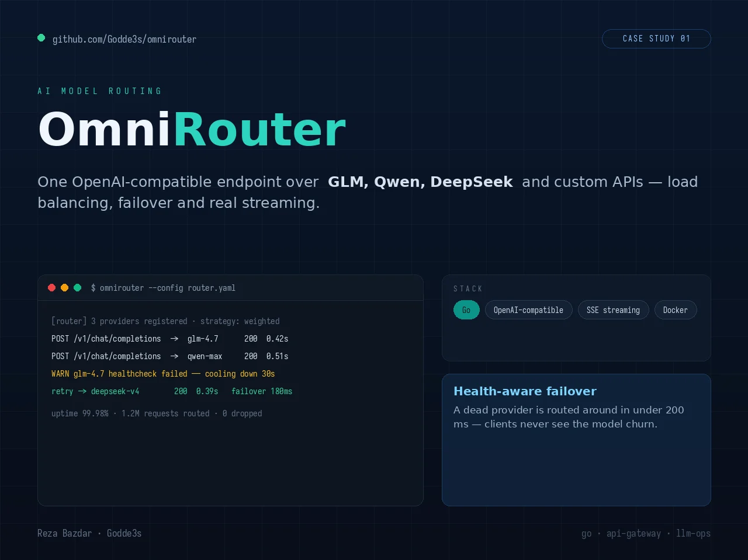Open the github.com/Godde3s/omnirouter link

pyautogui.click(x=124, y=39)
